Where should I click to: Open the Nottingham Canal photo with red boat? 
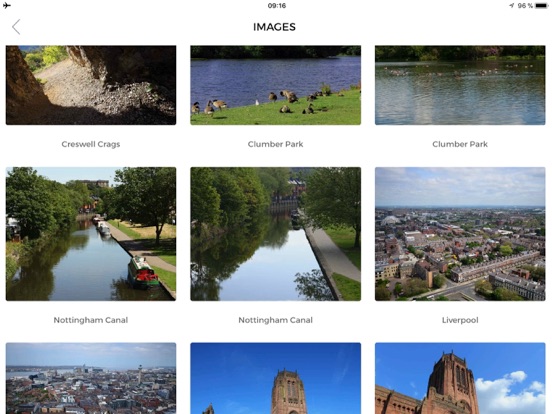91,234
